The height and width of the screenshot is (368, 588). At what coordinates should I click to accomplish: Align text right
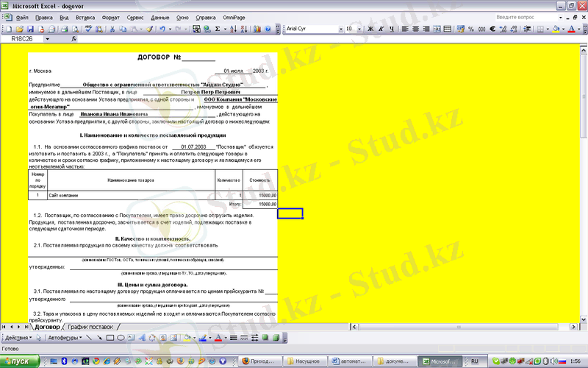coord(426,29)
